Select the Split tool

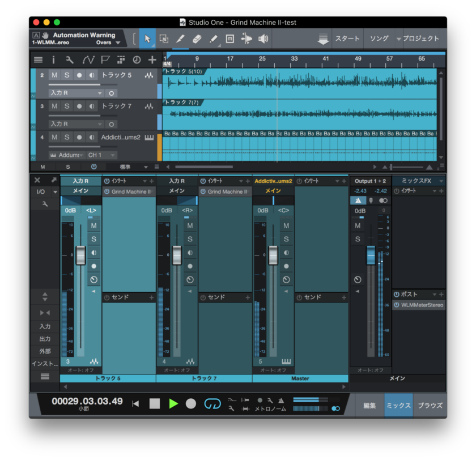[x=180, y=39]
